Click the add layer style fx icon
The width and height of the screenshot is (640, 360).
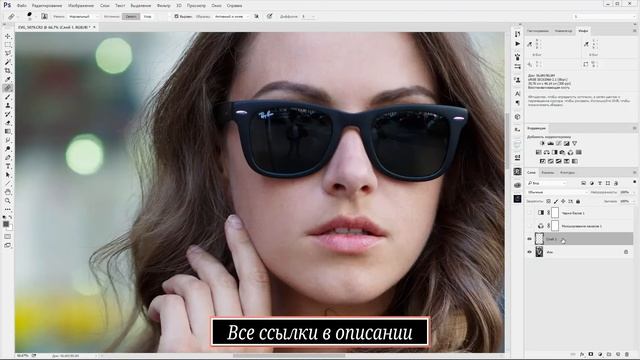click(x=582, y=354)
